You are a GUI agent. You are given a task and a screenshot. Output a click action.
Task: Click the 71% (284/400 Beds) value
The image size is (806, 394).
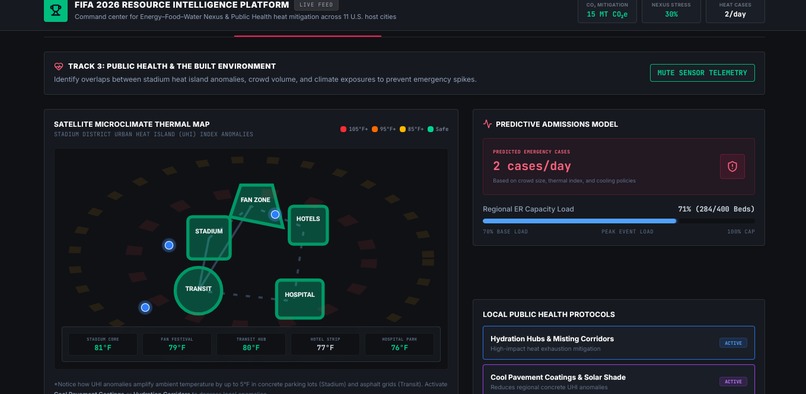pos(717,209)
